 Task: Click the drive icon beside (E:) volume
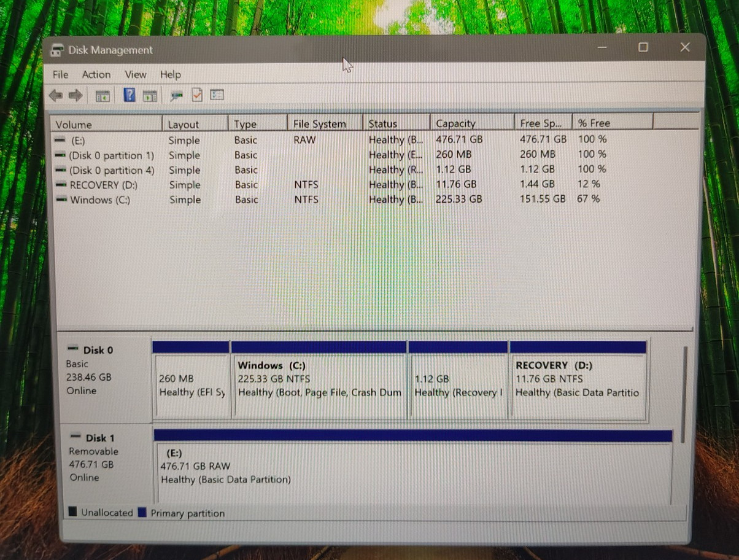60,140
